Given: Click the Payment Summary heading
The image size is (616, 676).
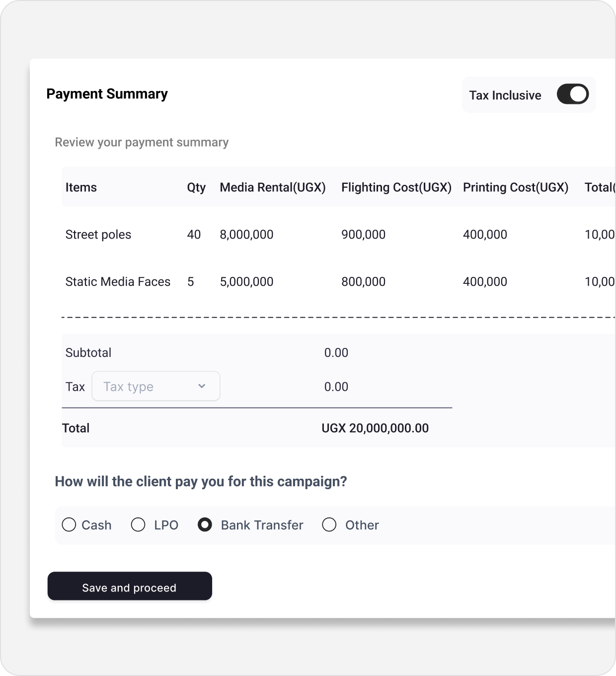Looking at the screenshot, I should (107, 94).
